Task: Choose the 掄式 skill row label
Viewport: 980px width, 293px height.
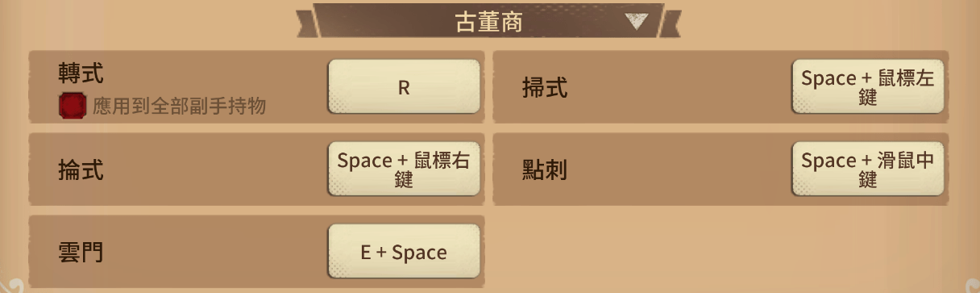Action: click(x=81, y=170)
